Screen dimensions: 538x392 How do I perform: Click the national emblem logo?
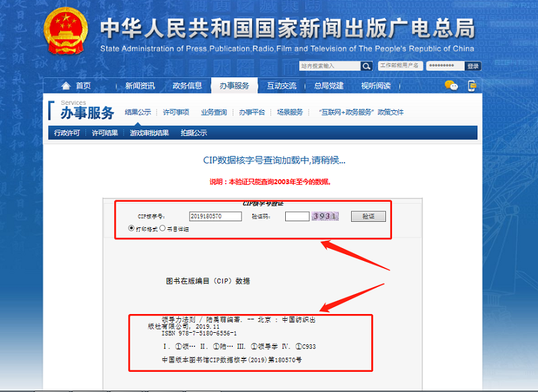65,32
